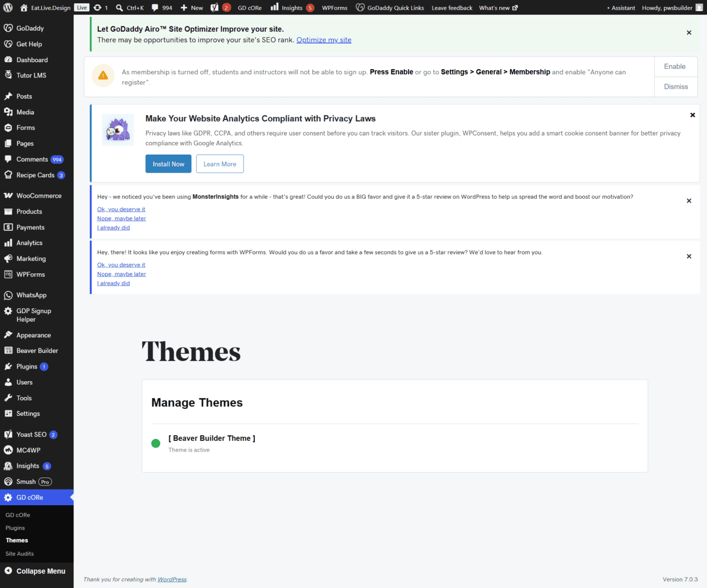Follow the Optimize my site link
This screenshot has height=588, width=707.
click(x=324, y=40)
